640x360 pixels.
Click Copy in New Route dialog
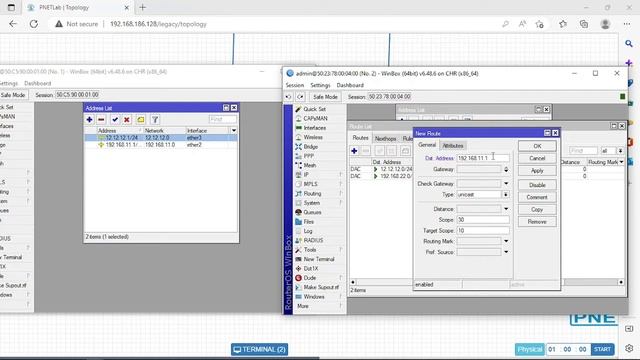pyautogui.click(x=537, y=209)
